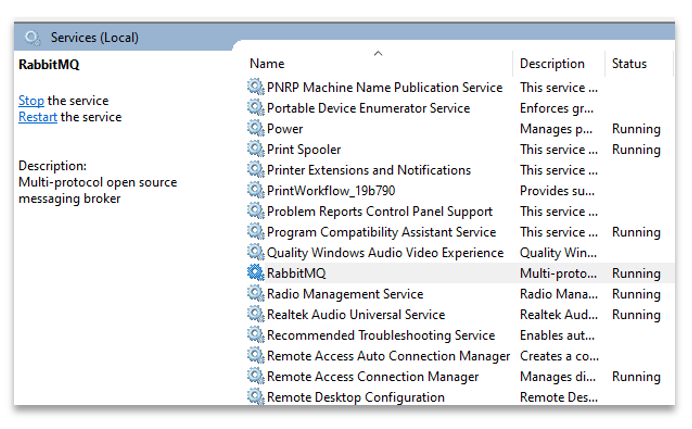Click gear icon for Printer Extensions and Notifications
The image size is (692, 429).
click(x=256, y=170)
